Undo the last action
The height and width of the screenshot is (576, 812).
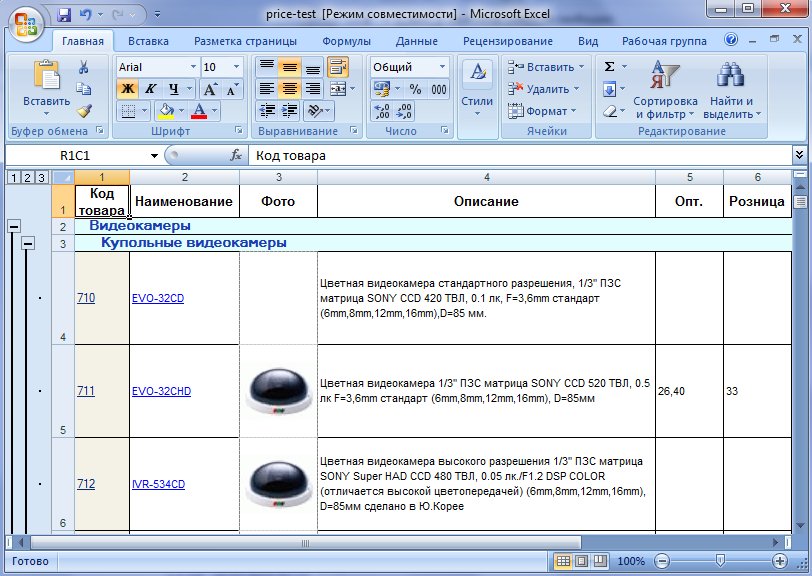click(x=85, y=14)
